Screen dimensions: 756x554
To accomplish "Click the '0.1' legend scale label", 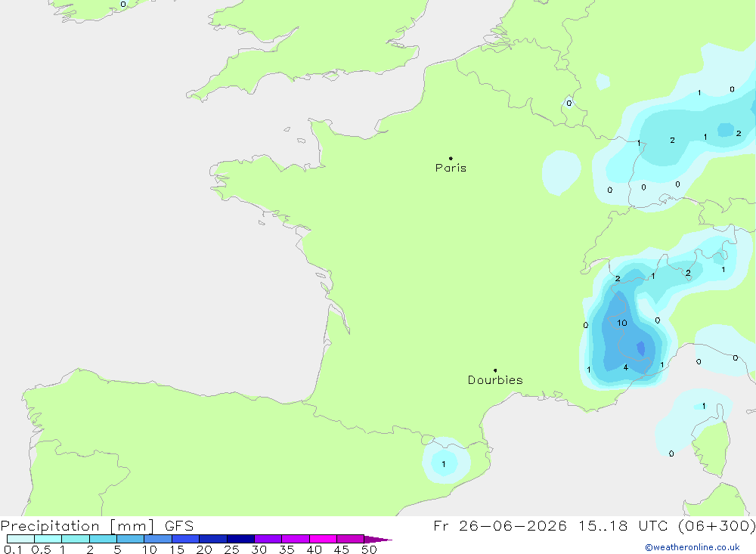I will click(x=13, y=549).
